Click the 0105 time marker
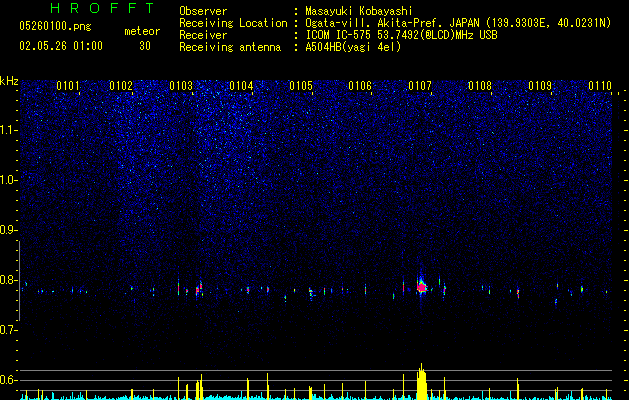Viewport: 629px width, 400px height. [x=301, y=86]
